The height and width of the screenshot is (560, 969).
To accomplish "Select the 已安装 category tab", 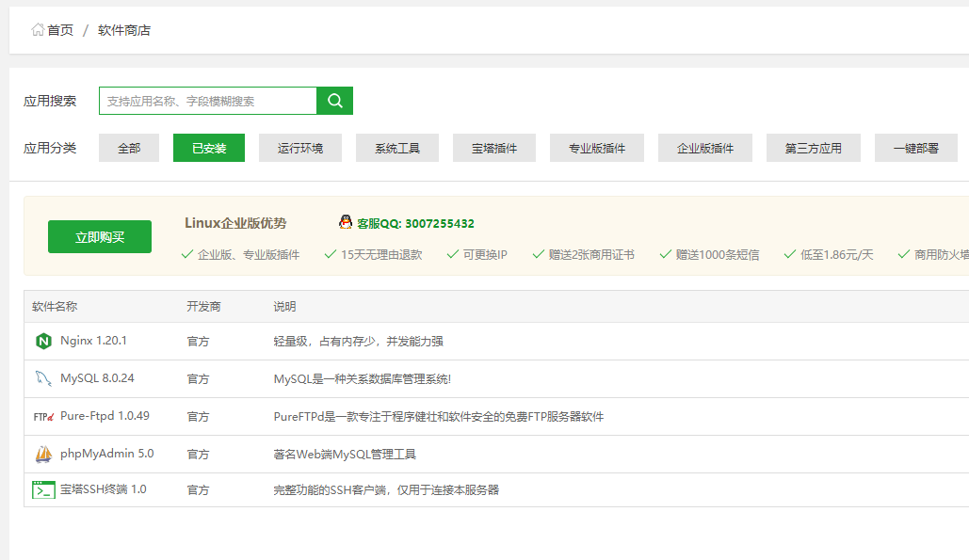I will coord(209,148).
